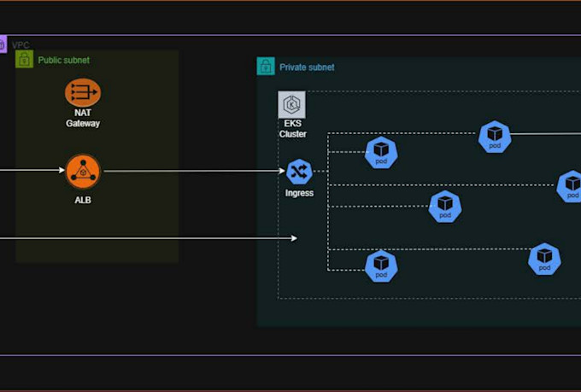Click the 'Private subnet' label

coord(307,67)
